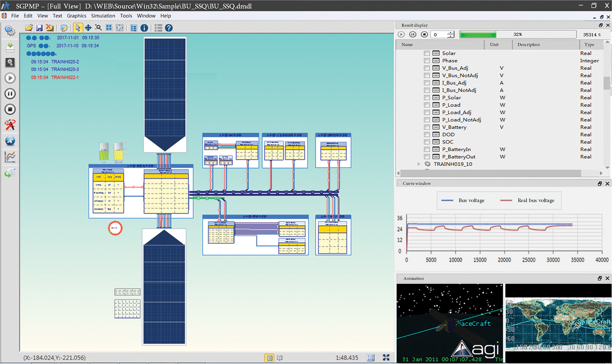Viewport: 612px width, 364px height.
Task: Select the pan move arrows tool
Action: click(88, 28)
